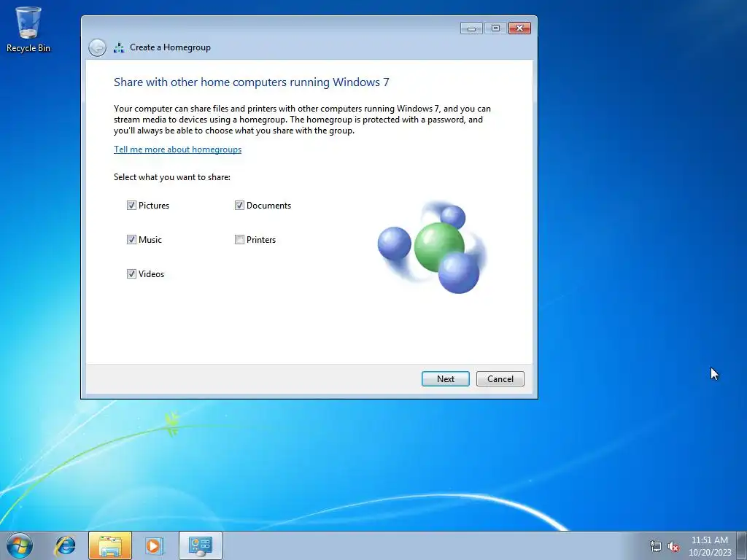The width and height of the screenshot is (747, 560).
Task: Click the Show desktop strip at taskbar end
Action: [x=742, y=545]
